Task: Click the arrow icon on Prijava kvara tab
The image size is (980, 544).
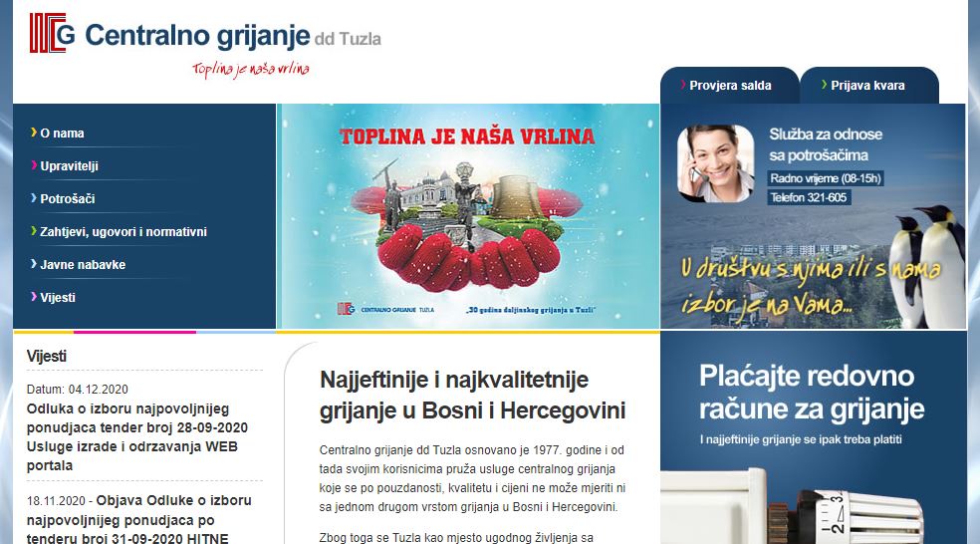Action: click(825, 85)
